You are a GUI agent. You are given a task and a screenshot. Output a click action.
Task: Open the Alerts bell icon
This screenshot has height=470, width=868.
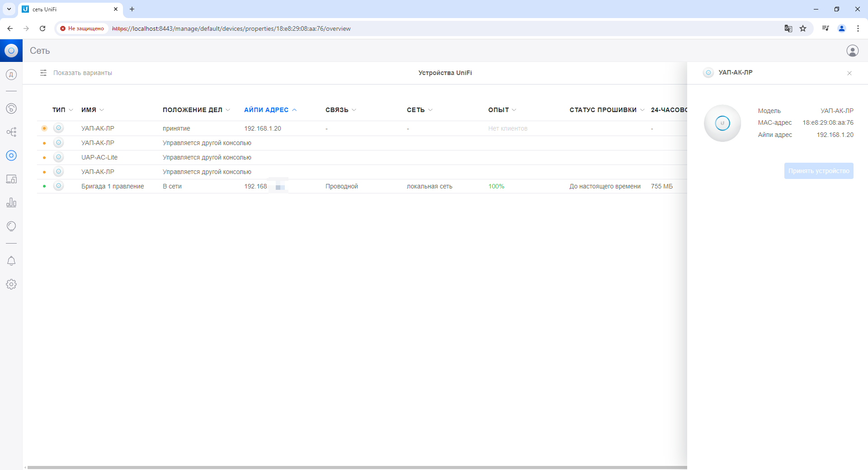point(11,261)
